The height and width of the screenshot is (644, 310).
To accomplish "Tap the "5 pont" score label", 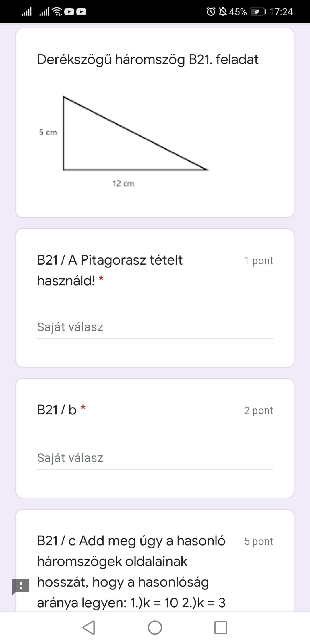I will 258,541.
